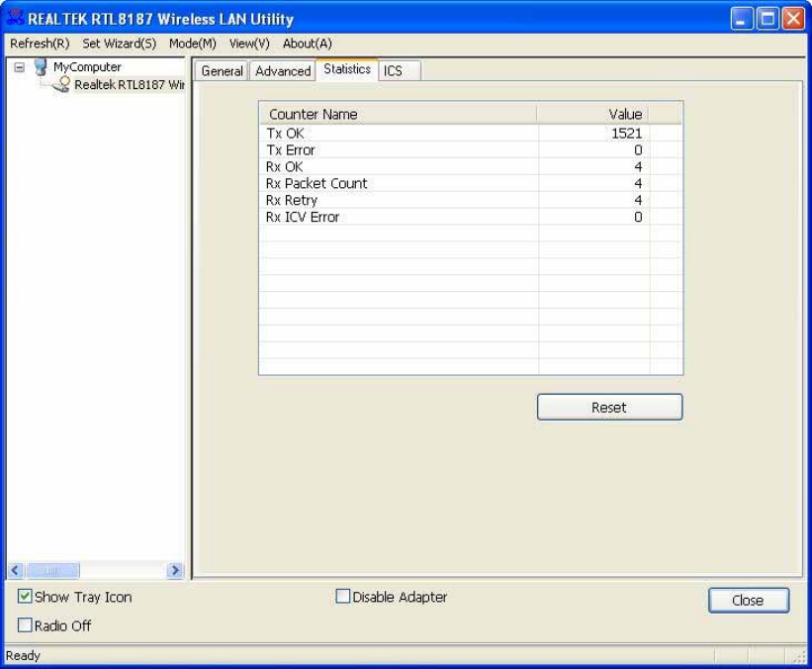Image resolution: width=812 pixels, height=669 pixels.
Task: Switch to the Advanced tab
Action: (x=283, y=71)
